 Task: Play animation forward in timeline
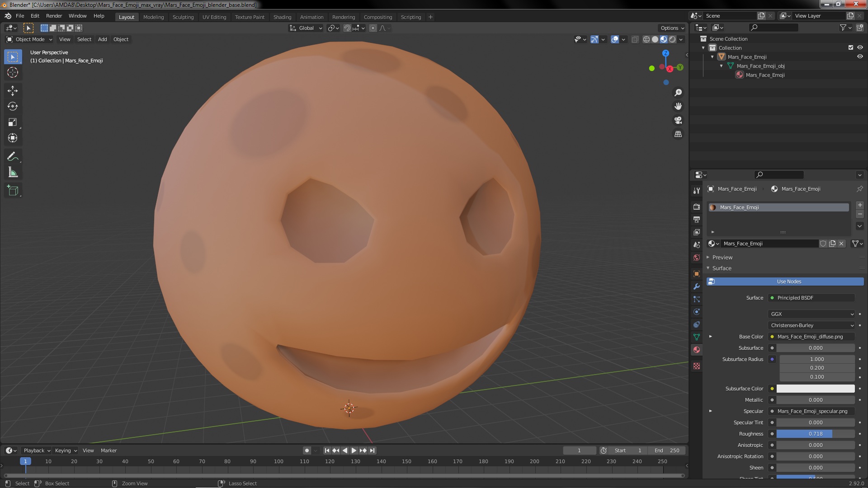tap(354, 450)
